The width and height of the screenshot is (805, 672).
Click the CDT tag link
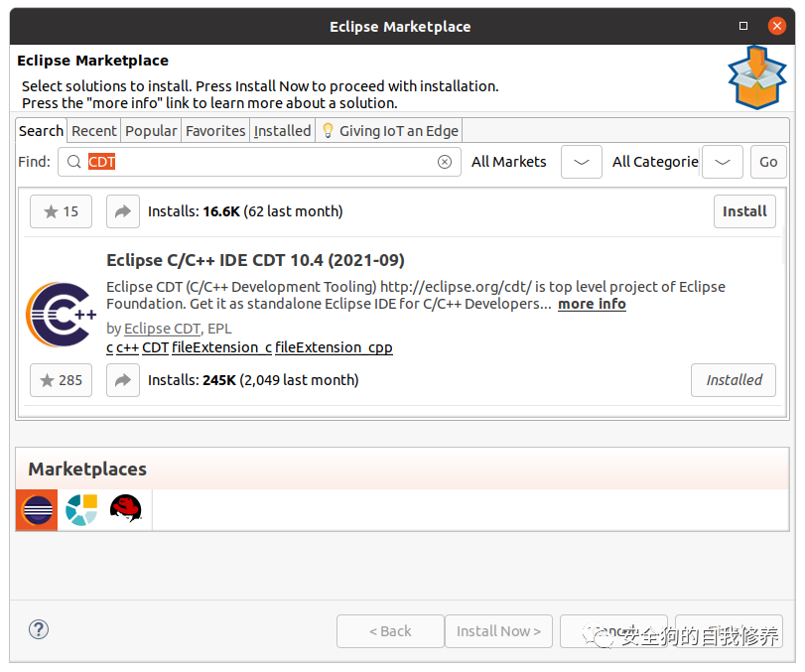[155, 347]
